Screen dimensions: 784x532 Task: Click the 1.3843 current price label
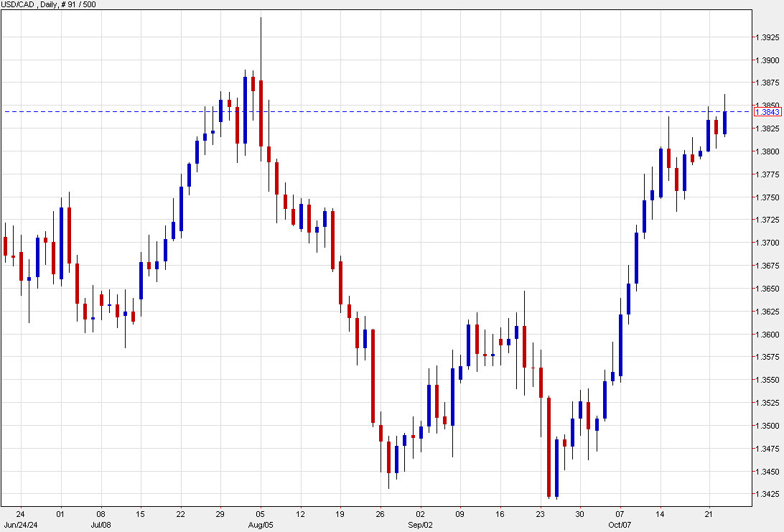[x=767, y=112]
